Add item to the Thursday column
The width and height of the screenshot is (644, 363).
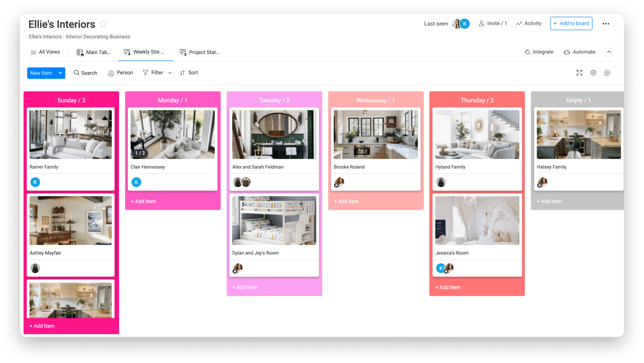(x=448, y=288)
